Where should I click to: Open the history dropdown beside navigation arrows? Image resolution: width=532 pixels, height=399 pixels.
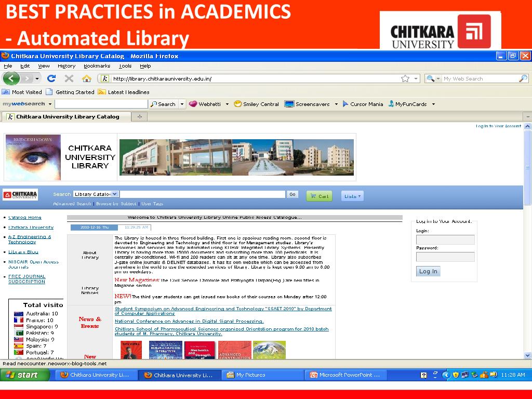(37, 79)
